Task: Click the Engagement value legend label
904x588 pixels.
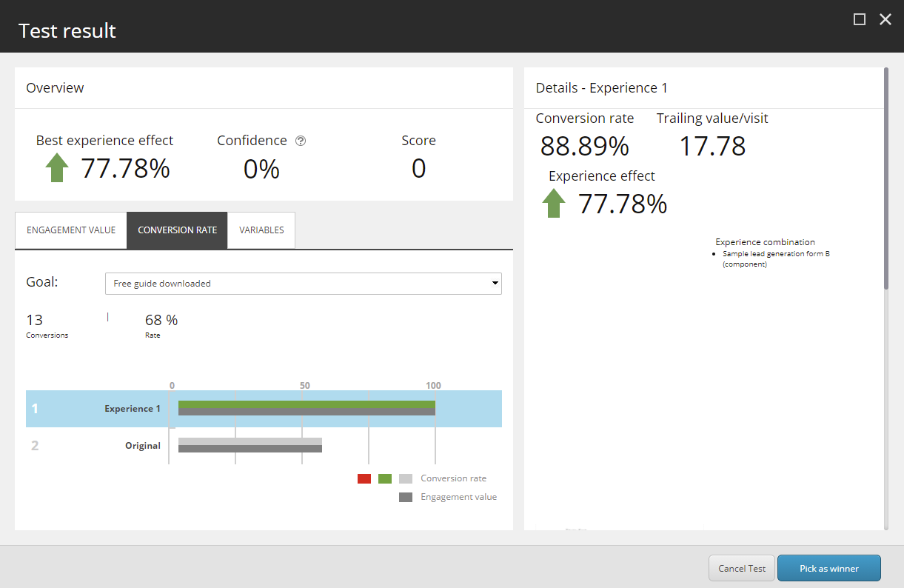Action: (x=459, y=497)
